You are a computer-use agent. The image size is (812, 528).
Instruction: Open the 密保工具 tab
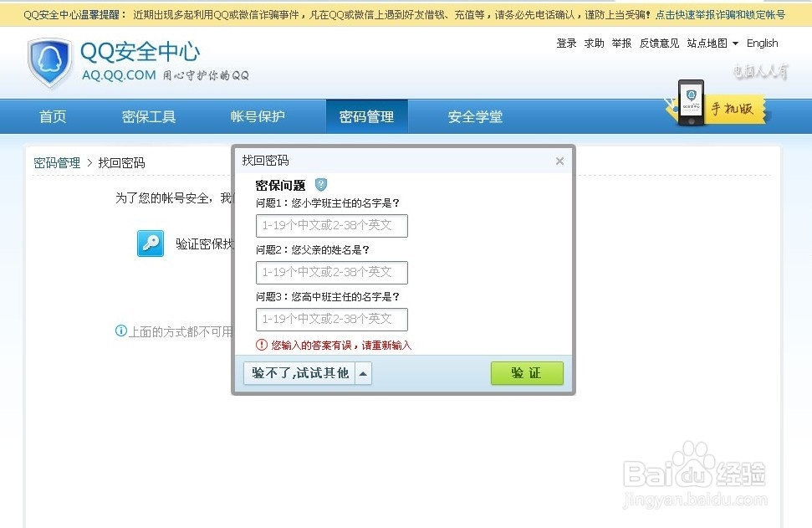click(148, 116)
